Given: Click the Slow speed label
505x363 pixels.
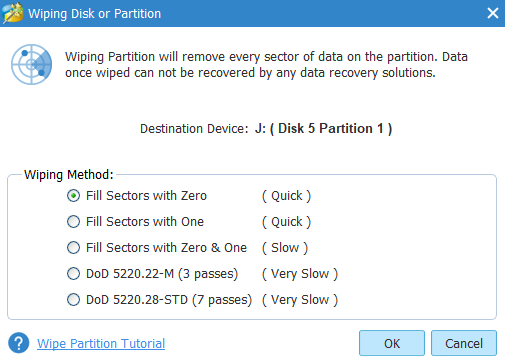Looking at the screenshot, I should pos(285,248).
